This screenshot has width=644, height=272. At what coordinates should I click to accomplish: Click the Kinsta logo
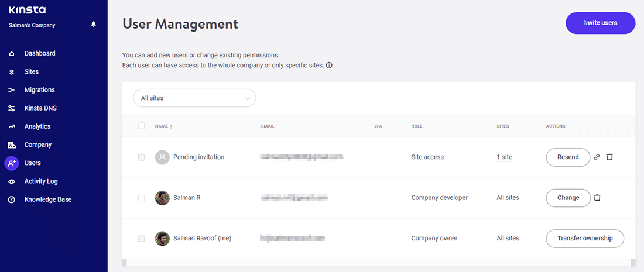(x=27, y=10)
